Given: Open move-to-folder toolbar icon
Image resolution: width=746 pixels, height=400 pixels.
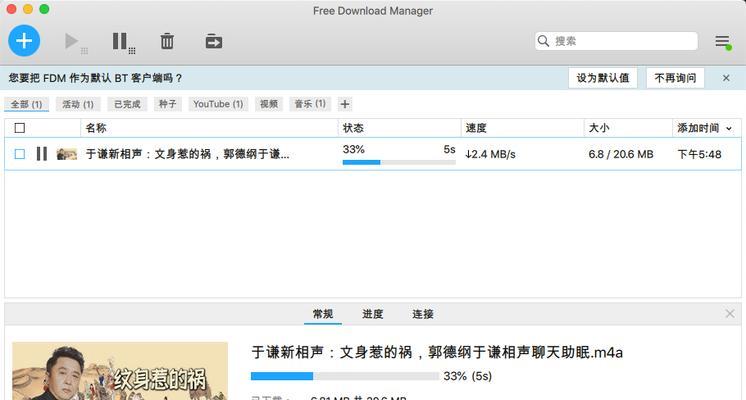Looking at the screenshot, I should 214,41.
